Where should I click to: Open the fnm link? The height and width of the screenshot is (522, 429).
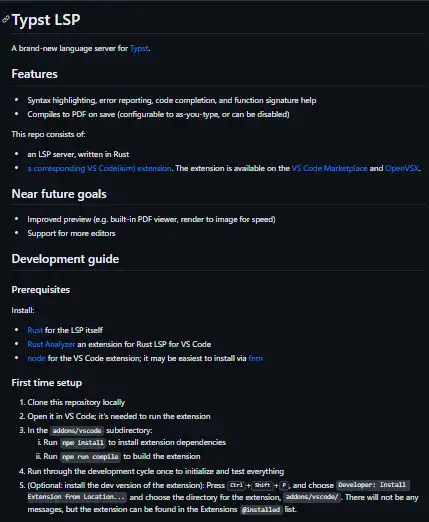point(255,358)
